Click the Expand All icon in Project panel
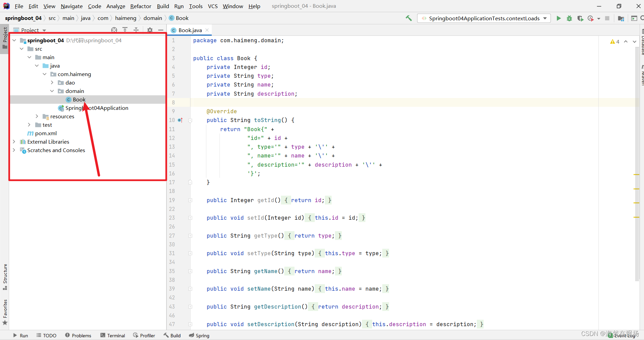 [125, 30]
